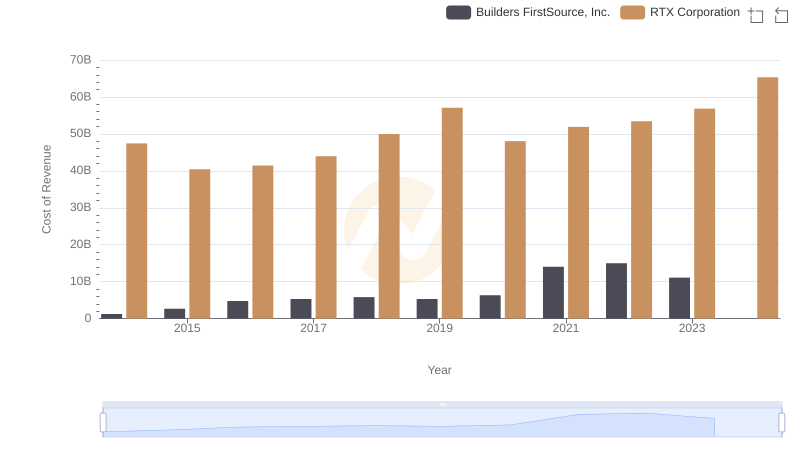Click the y-axis label 20B
Viewport: 800px width, 461px height.
coord(81,244)
